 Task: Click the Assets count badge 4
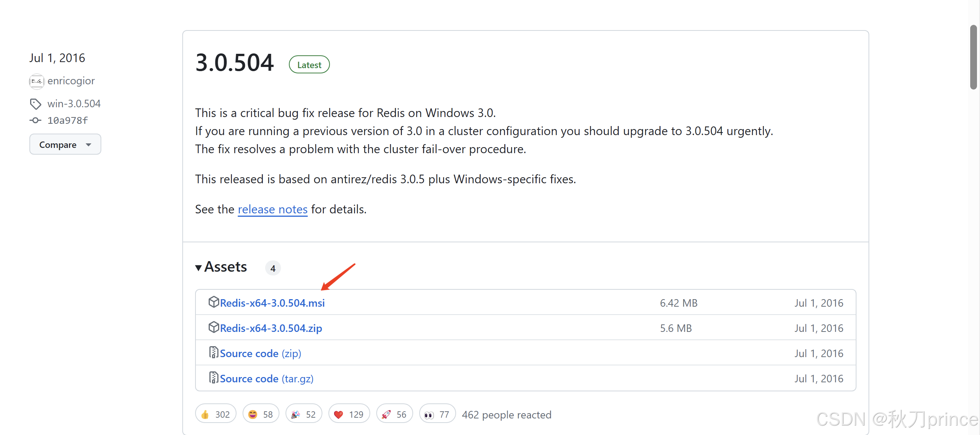[x=273, y=268]
